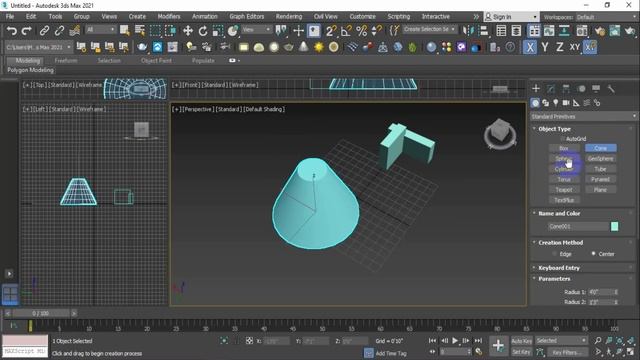Click the Redo arrow in the main toolbar
The height and width of the screenshot is (360, 640).
tap(27, 31)
